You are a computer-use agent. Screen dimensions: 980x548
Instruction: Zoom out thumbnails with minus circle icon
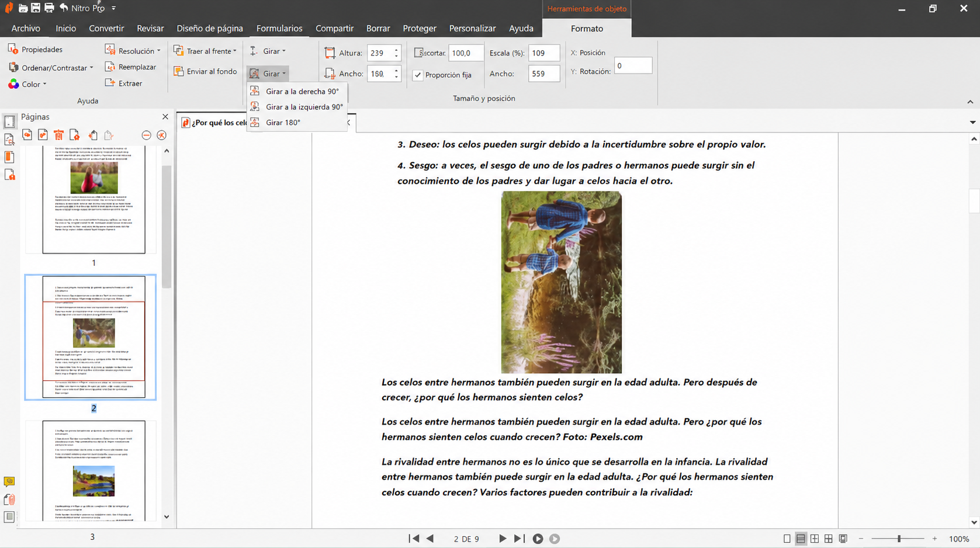(x=146, y=136)
